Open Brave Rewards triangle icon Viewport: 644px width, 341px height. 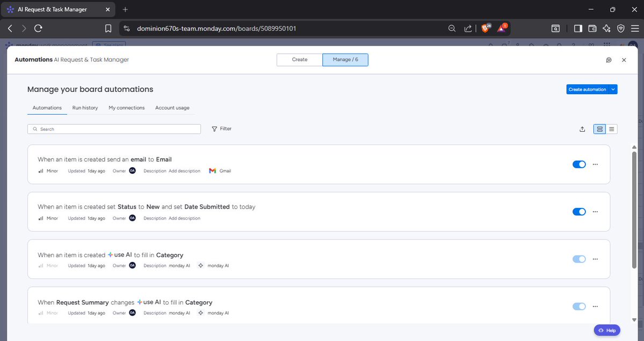(x=502, y=28)
